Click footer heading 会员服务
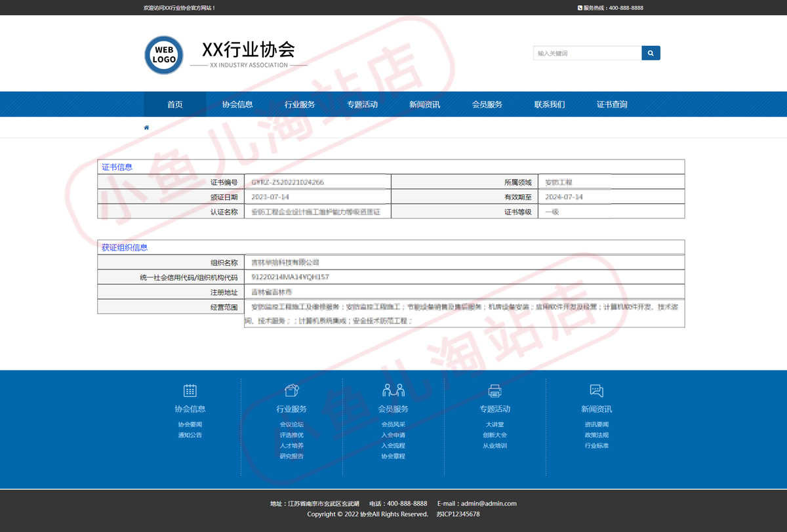 pyautogui.click(x=393, y=409)
